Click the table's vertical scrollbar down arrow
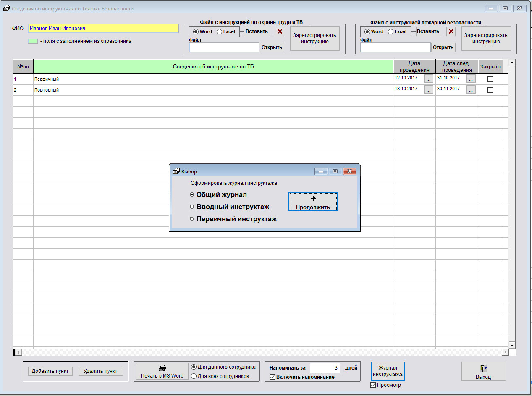 click(x=511, y=345)
